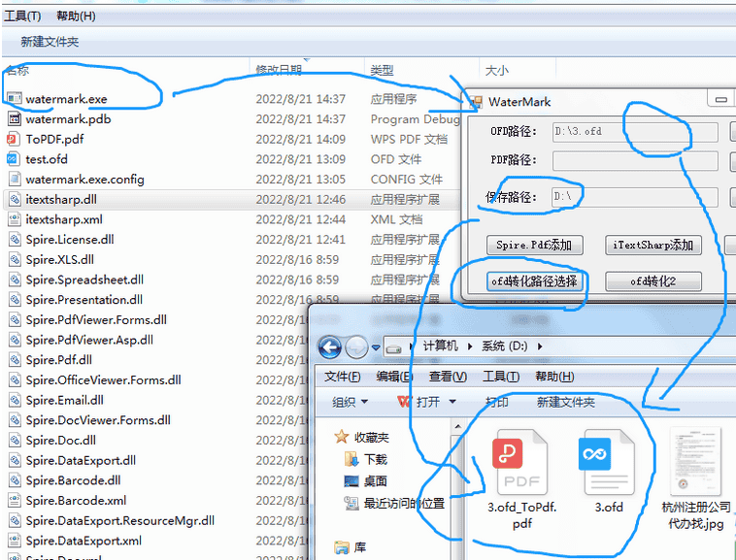The height and width of the screenshot is (560, 736).
Task: Open the 组织 (Organize) dropdown
Action: (350, 402)
